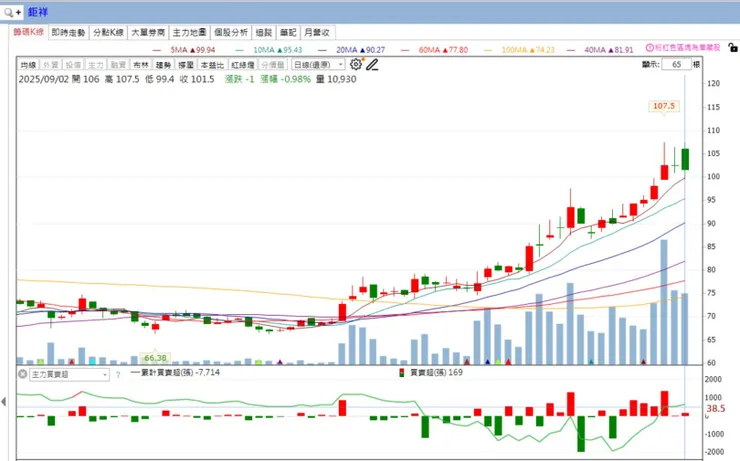Click the 20MA blue line legend
Viewport: 740px width, 461px height.
[352, 50]
